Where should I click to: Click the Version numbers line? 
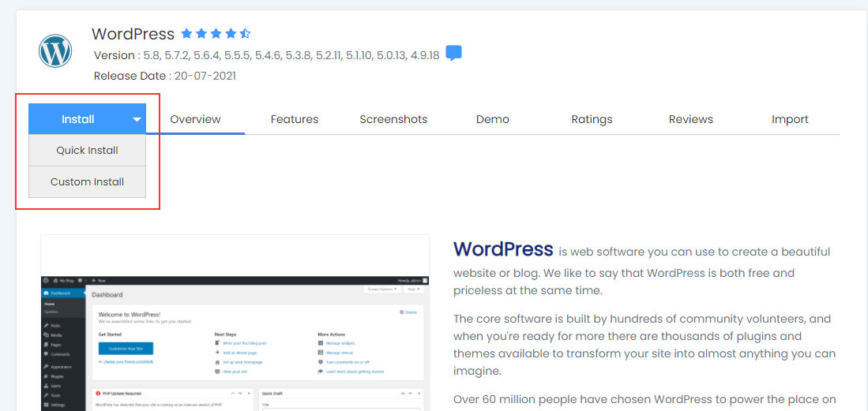pyautogui.click(x=267, y=56)
